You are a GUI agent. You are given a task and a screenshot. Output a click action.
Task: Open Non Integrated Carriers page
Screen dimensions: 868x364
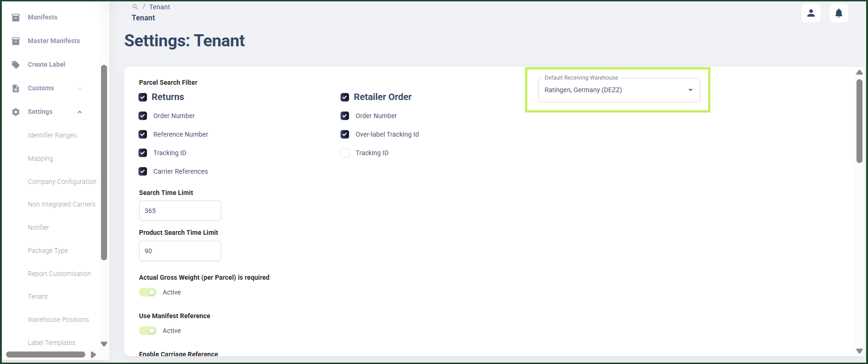(62, 204)
